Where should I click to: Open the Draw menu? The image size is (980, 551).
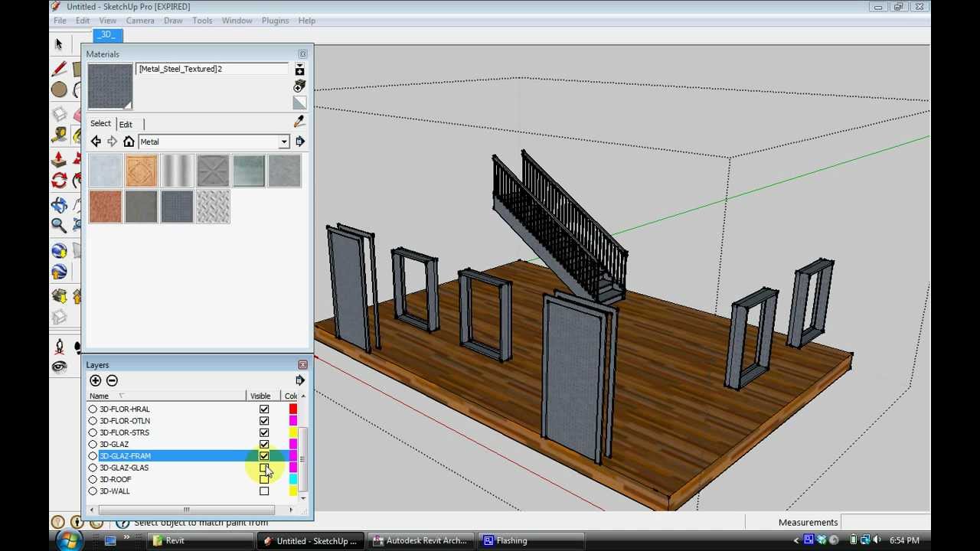pyautogui.click(x=173, y=21)
